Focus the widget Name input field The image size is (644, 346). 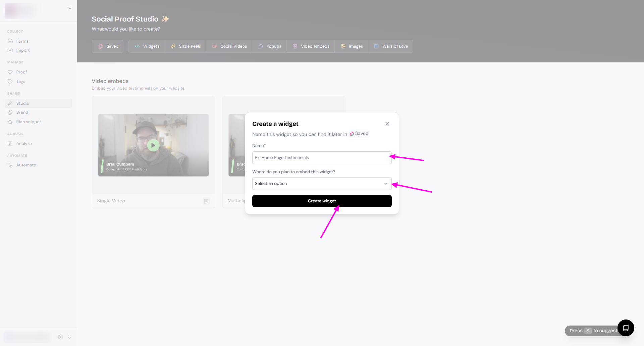322,158
